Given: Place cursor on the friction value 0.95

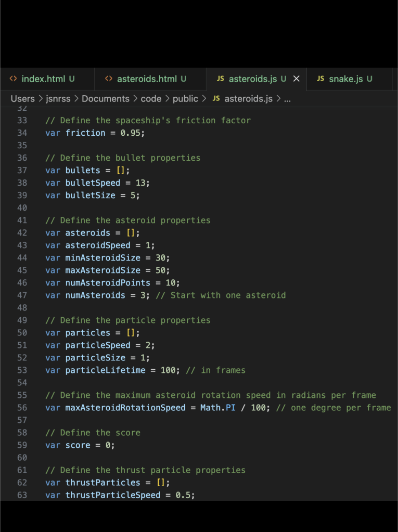Looking at the screenshot, I should [x=130, y=133].
